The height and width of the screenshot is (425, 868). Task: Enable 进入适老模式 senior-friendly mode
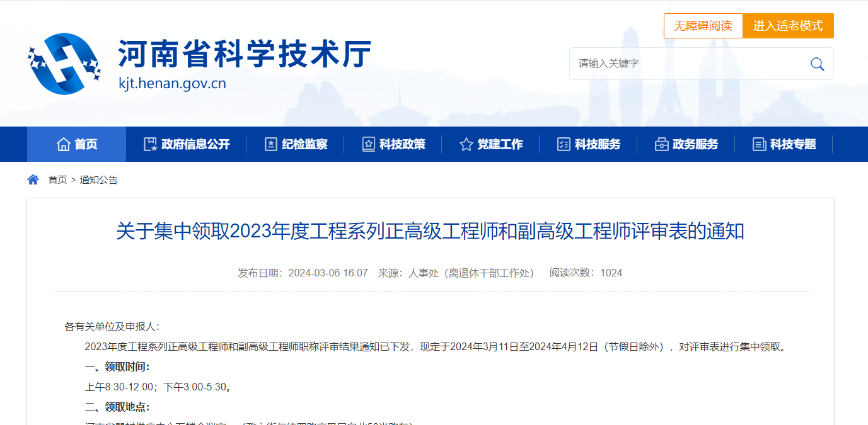[788, 26]
